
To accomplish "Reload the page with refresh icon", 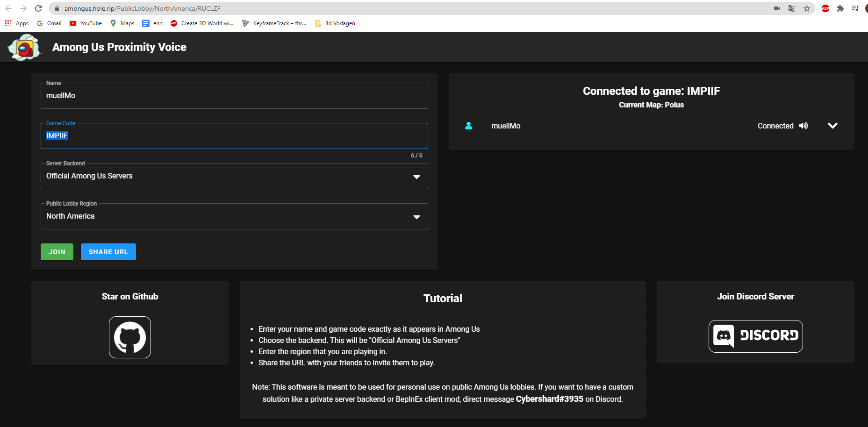I will coord(38,8).
